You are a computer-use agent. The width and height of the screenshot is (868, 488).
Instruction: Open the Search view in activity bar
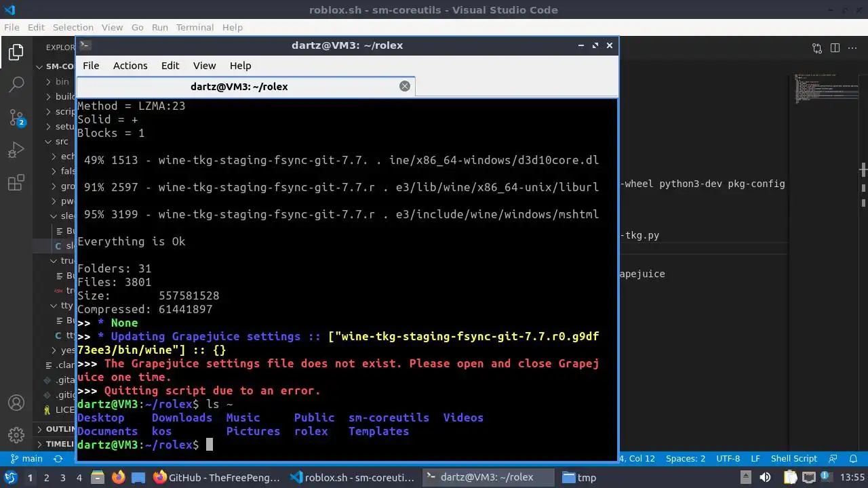coord(16,85)
